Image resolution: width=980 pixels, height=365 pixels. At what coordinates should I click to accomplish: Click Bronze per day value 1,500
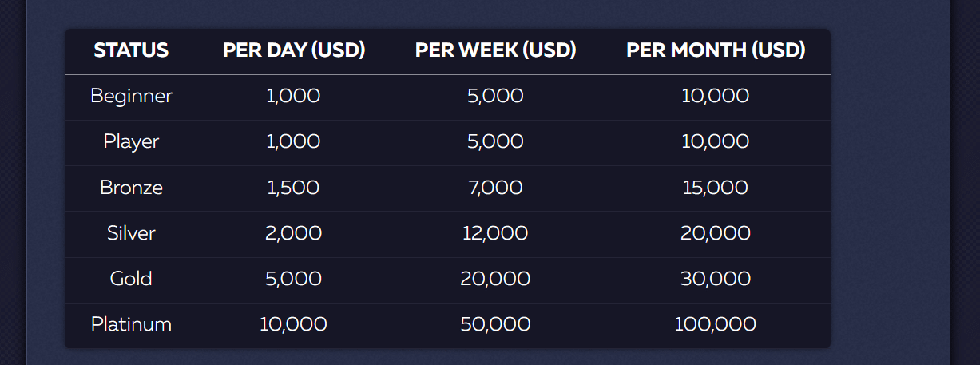(293, 188)
